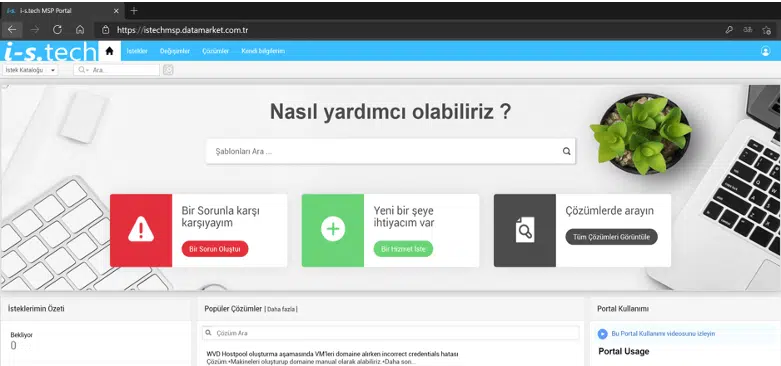Click the Bir Hizmet İste button
Screen dimensions: 781x366
pyautogui.click(x=403, y=249)
